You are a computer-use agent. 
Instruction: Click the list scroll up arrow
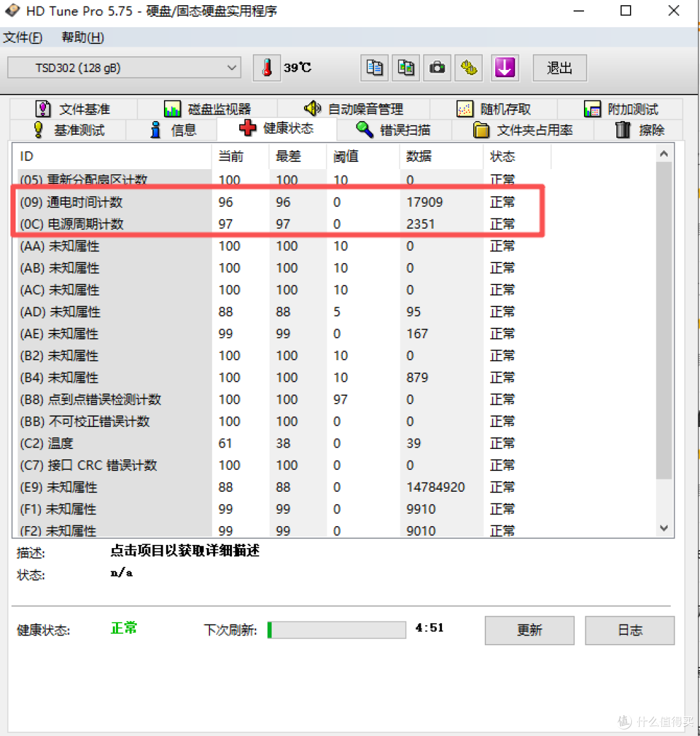click(664, 154)
